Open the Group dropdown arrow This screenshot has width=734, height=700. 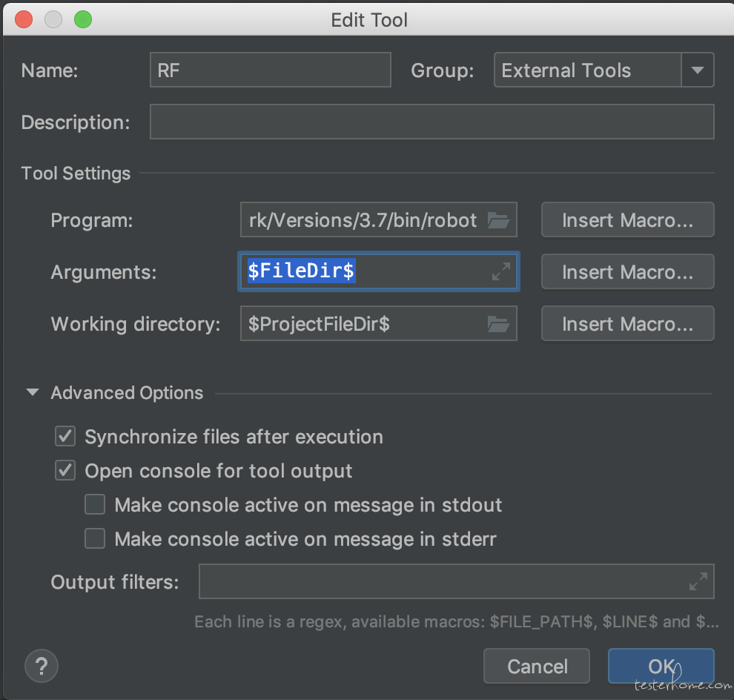pyautogui.click(x=698, y=70)
